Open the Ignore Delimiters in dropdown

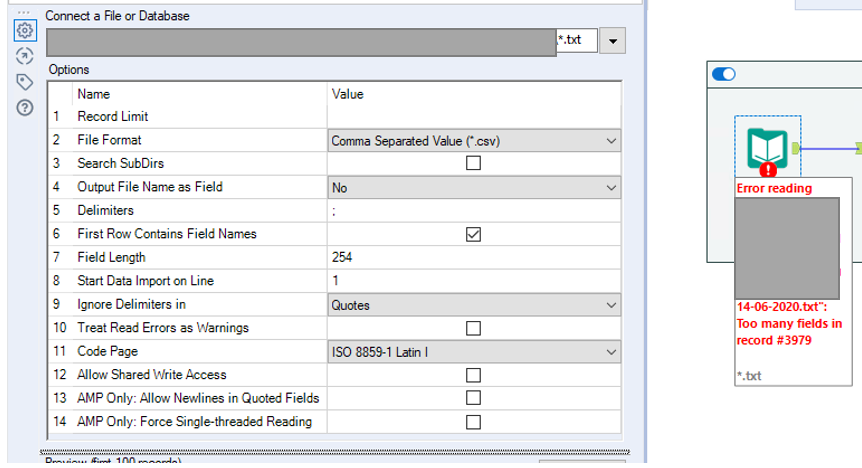(x=611, y=305)
